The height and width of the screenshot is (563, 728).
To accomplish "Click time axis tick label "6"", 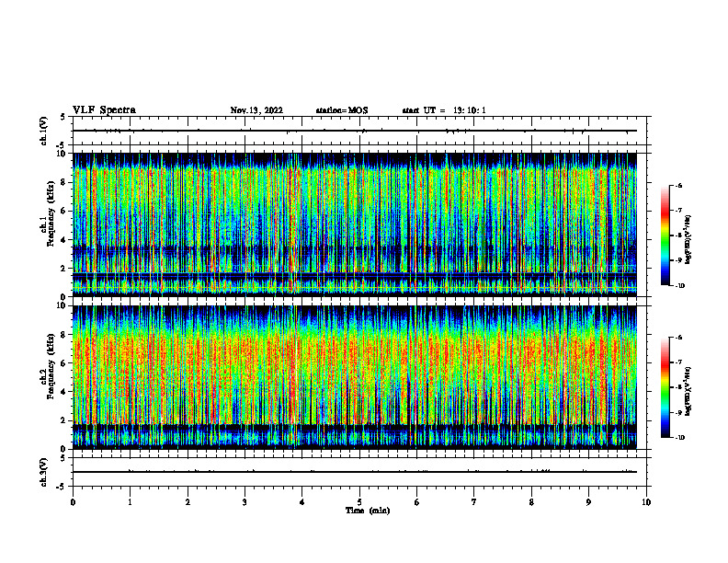I will coord(417,502).
